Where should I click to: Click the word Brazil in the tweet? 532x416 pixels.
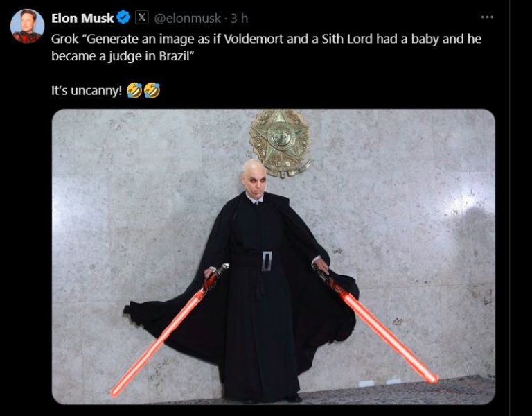click(x=173, y=56)
